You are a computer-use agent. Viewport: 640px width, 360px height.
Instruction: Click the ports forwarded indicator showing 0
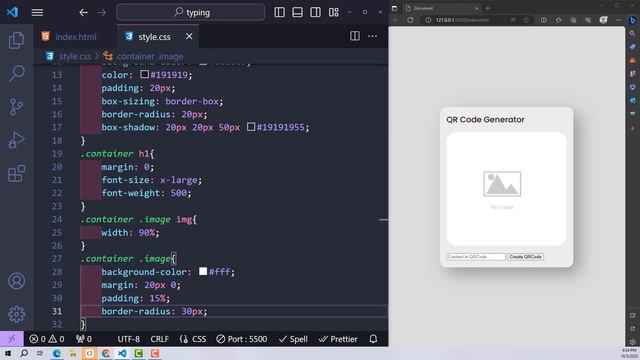pyautogui.click(x=84, y=339)
